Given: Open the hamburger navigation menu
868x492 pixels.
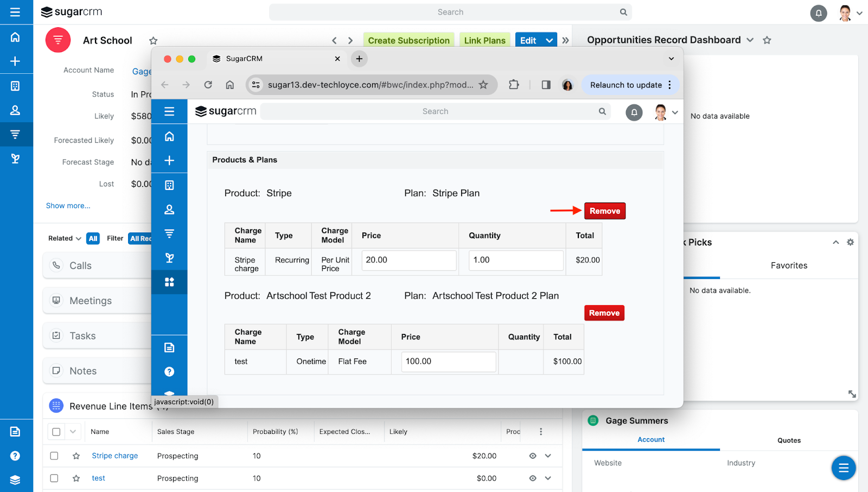Looking at the screenshot, I should coord(15,12).
